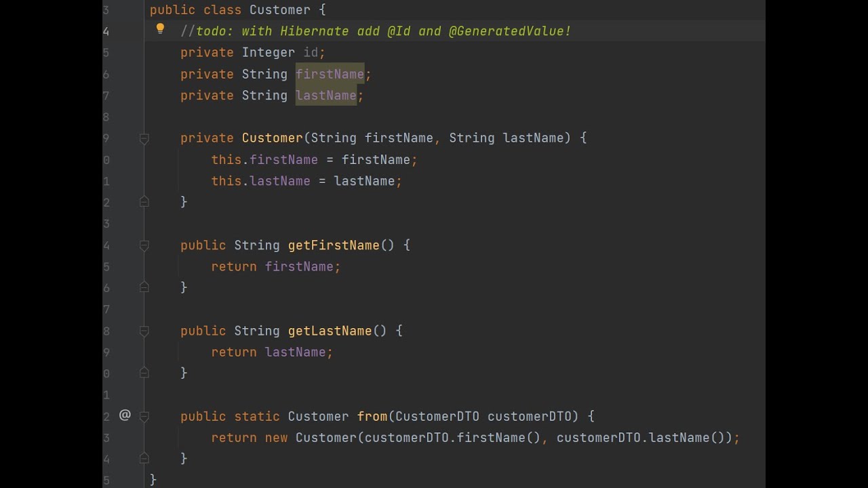The height and width of the screenshot is (488, 868).
Task: Click the 'from' method name
Action: coord(372,416)
